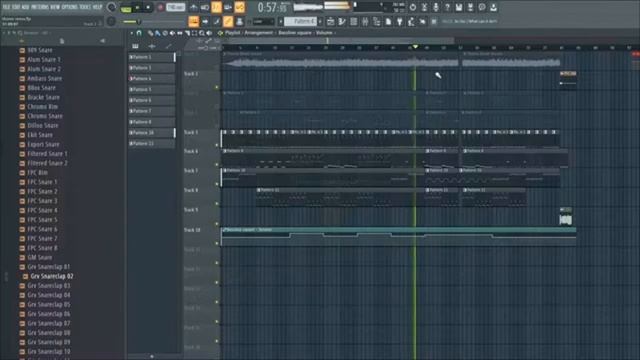Image resolution: width=640 pixels, height=360 pixels.
Task: Open the playlist options menu arrow
Action: click(131, 33)
